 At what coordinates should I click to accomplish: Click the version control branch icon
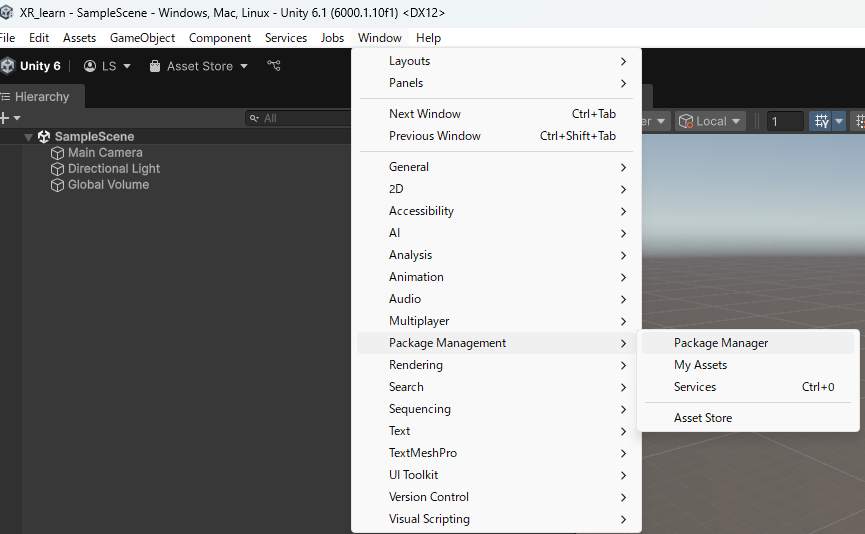point(274,66)
